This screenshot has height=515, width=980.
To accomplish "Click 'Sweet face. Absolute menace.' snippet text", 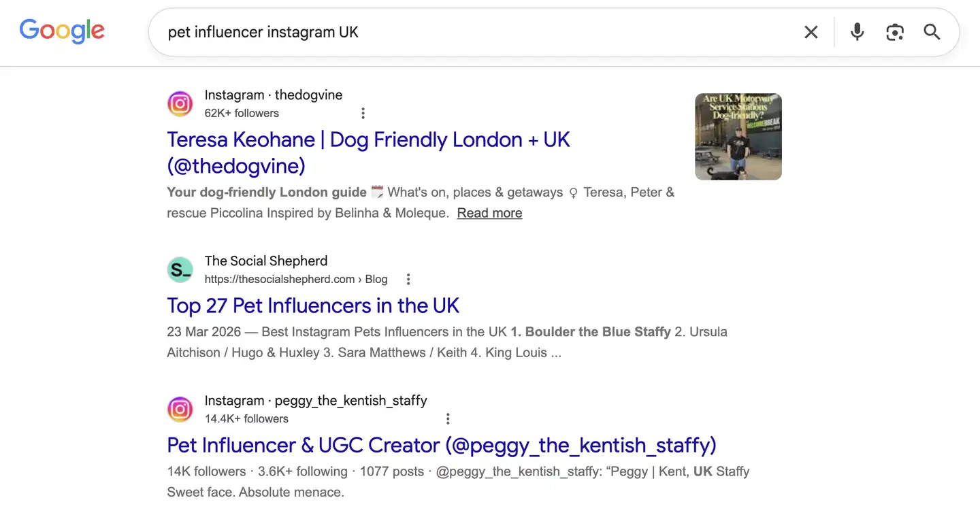I will [256, 492].
